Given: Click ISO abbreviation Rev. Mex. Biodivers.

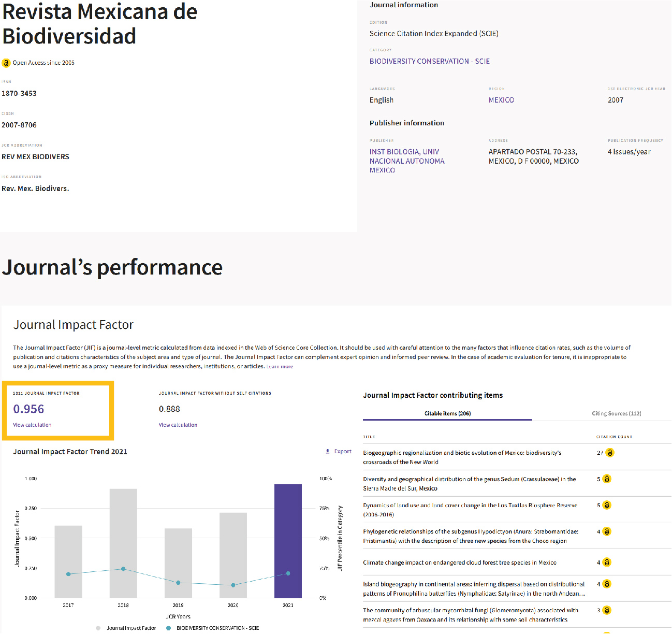Looking at the screenshot, I should click(x=35, y=189).
